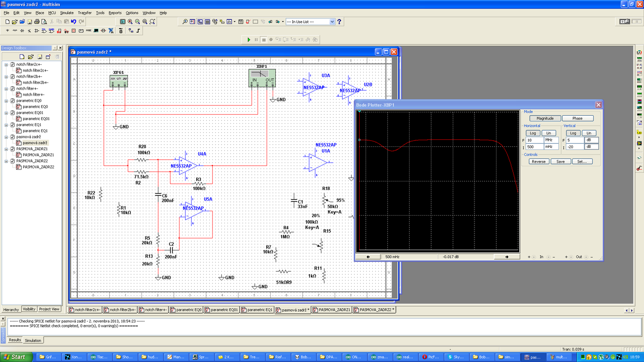
Task: Uncheck the pasmová zadrž design checkbox
Action: click(x=13, y=137)
